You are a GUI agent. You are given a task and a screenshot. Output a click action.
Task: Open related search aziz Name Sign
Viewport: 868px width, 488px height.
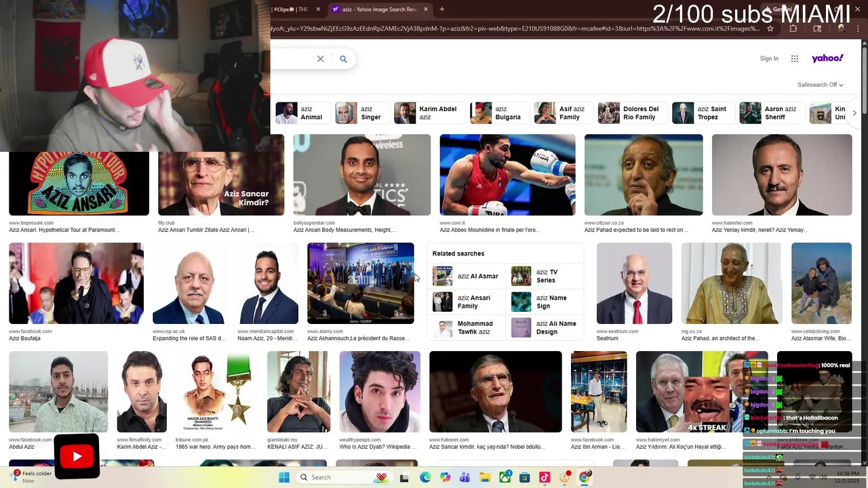tap(545, 302)
